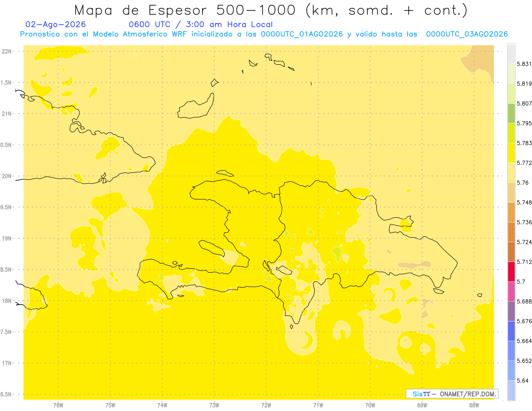Click the 68W longitude label
Viewport: 532px width, 411px height.
pyautogui.click(x=474, y=405)
